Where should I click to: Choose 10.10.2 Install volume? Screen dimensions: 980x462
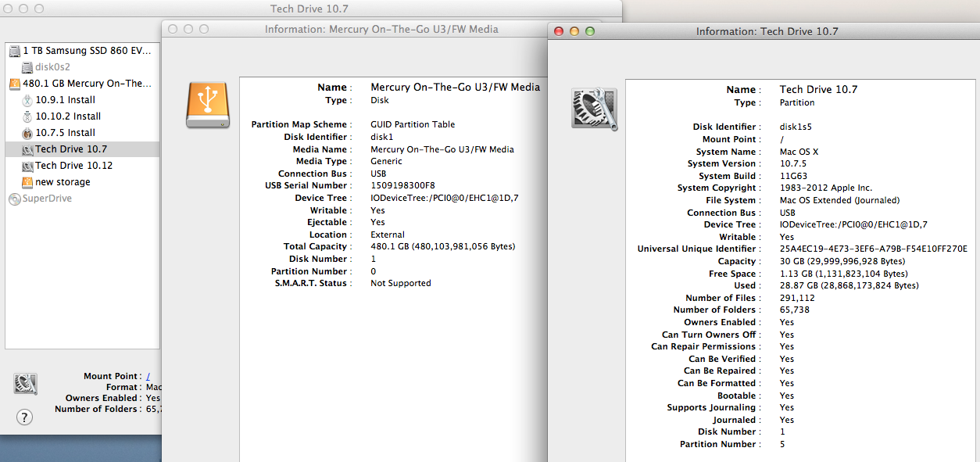(x=82, y=116)
